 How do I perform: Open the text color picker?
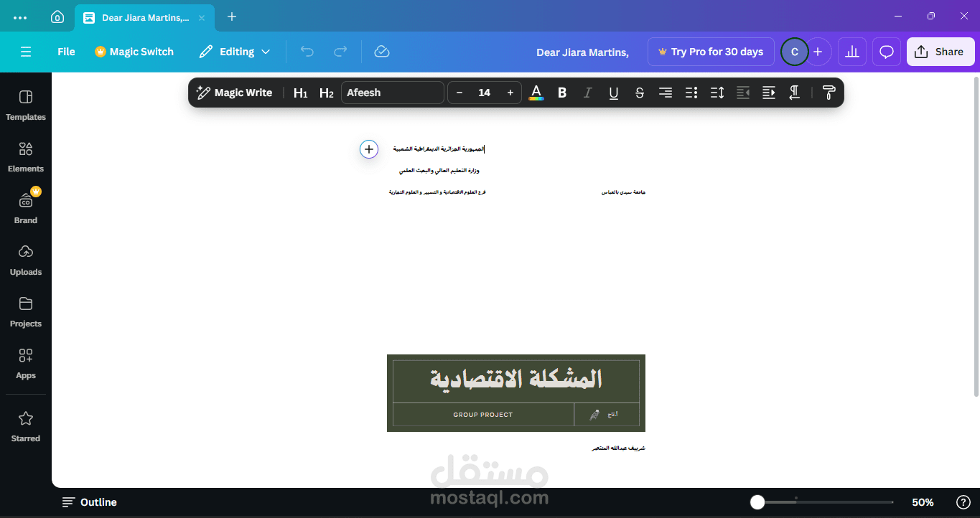[536, 92]
